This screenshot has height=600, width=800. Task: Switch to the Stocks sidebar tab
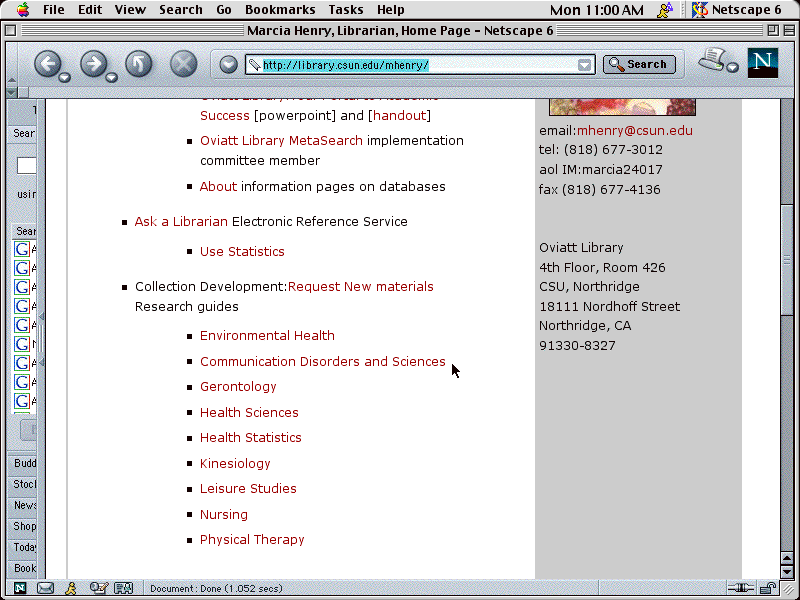point(23,484)
